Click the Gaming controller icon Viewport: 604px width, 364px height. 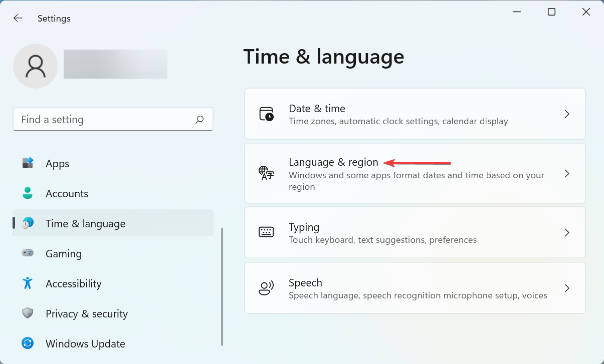click(x=28, y=253)
